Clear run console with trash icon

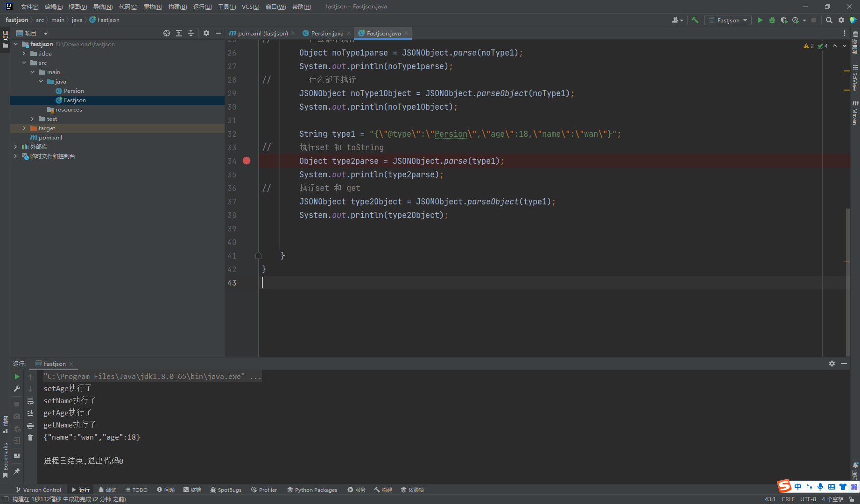point(30,437)
